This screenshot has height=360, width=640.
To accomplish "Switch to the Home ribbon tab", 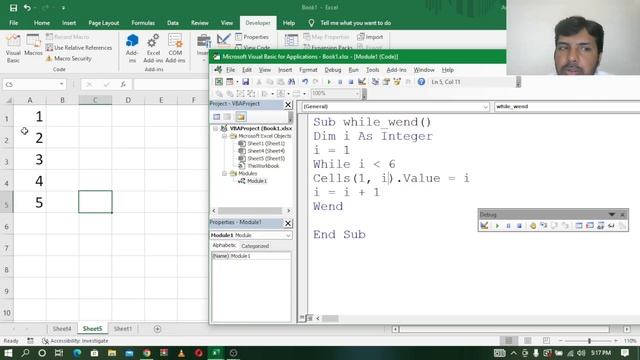I will coord(42,23).
